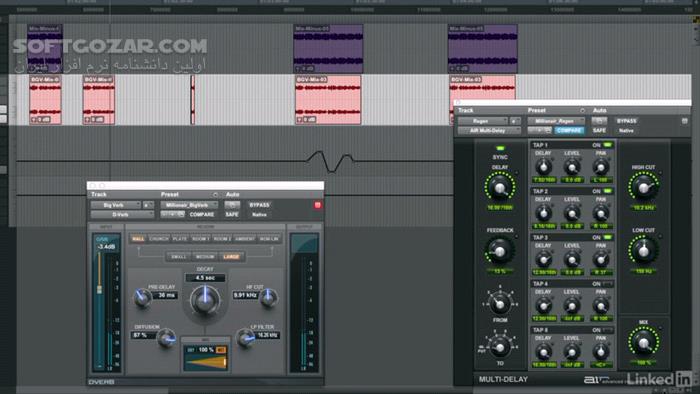The height and width of the screenshot is (394, 700).
Task: Open D-Verb plug-in selector dropdown
Action: point(122,215)
